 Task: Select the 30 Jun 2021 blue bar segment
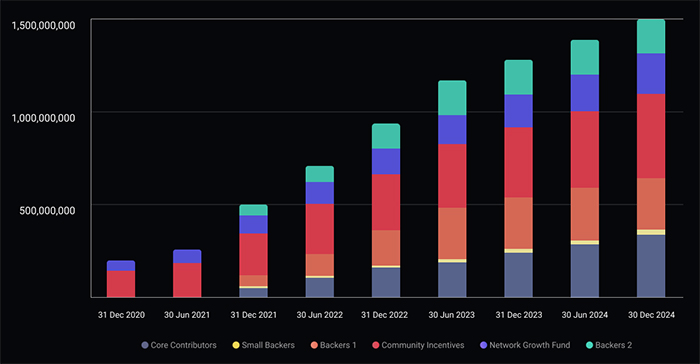(187, 256)
